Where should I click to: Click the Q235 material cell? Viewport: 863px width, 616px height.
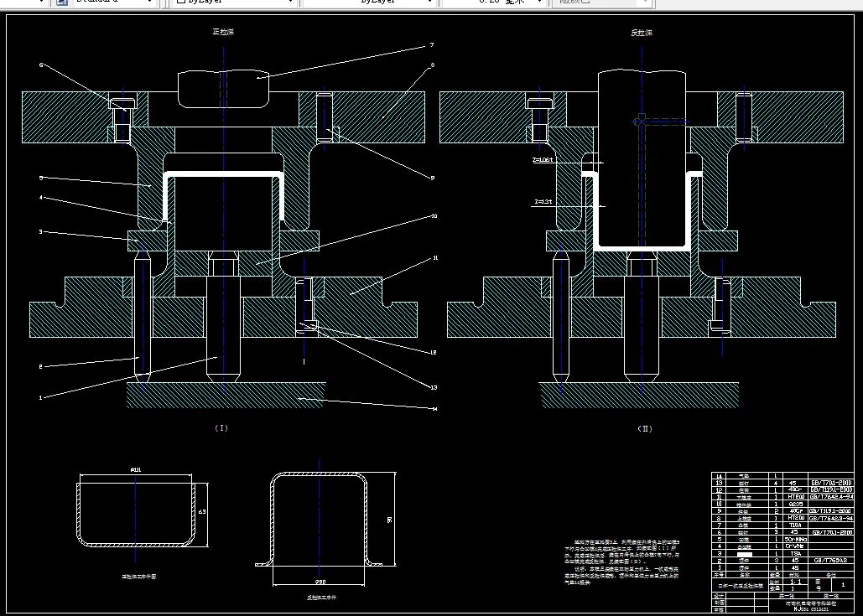793,504
